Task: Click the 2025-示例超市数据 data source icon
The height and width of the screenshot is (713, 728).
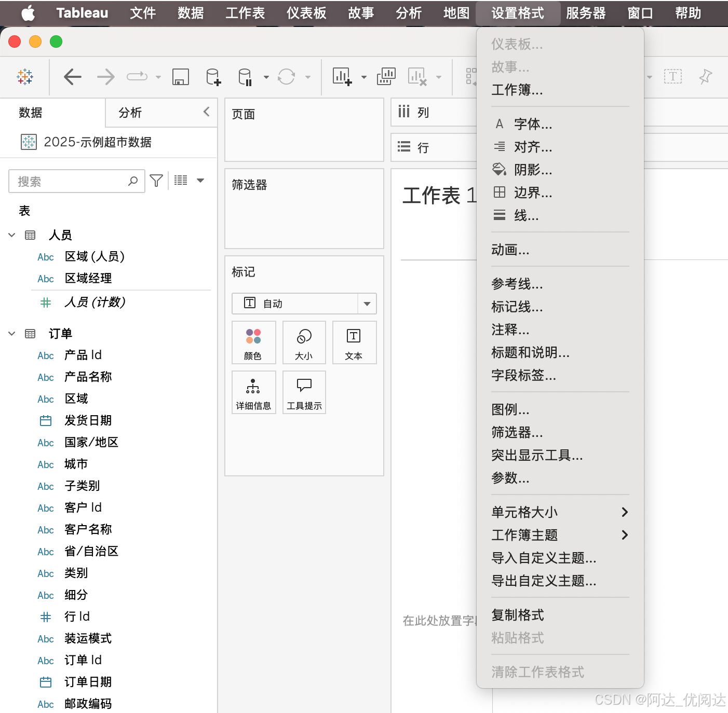Action: (29, 142)
